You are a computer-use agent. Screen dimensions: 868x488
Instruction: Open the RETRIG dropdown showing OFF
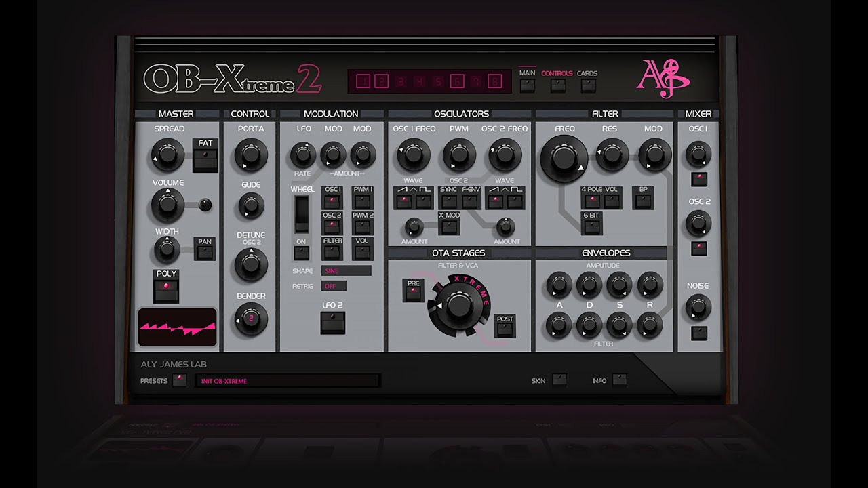(x=334, y=286)
